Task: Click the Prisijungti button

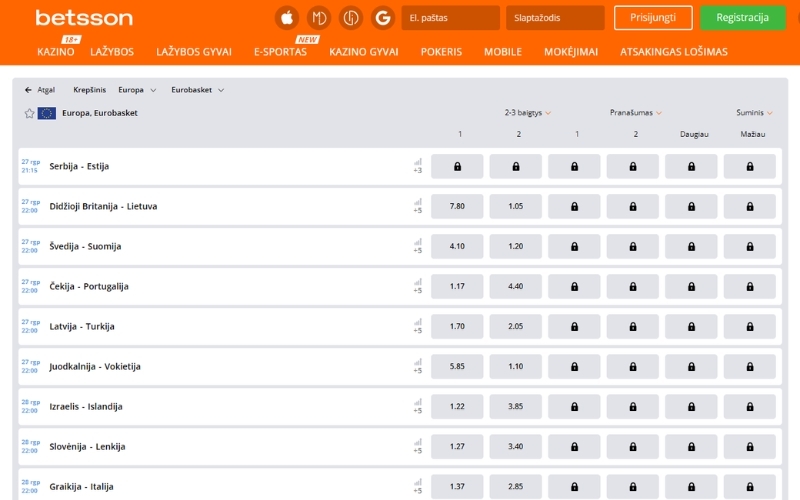Action: pyautogui.click(x=653, y=18)
